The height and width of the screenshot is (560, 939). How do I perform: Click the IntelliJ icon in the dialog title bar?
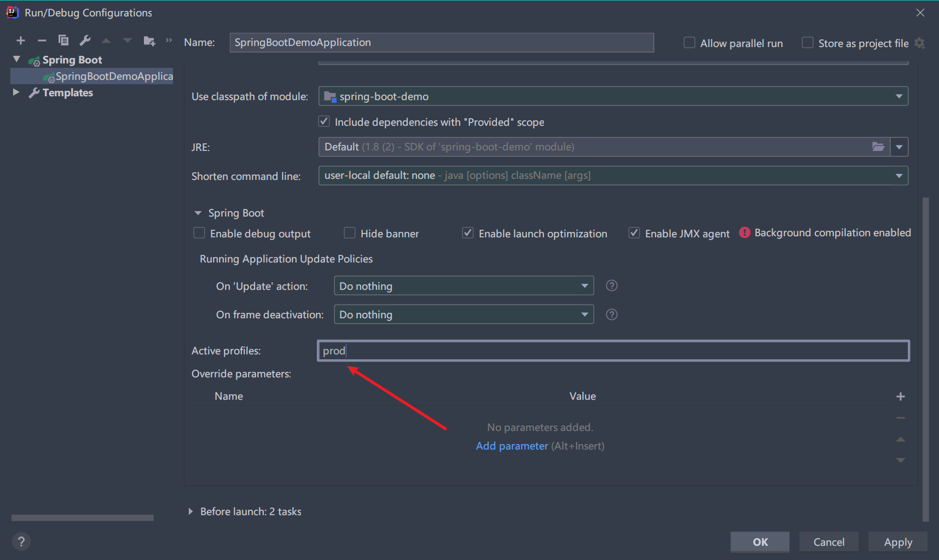[12, 12]
